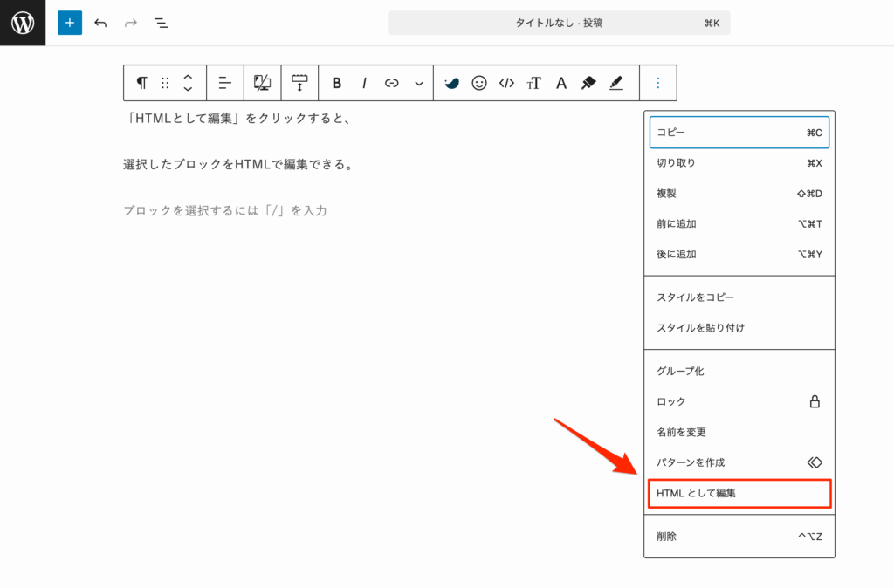Screen dimensions: 894x588
Task: Move the block up with the up chevron
Action: coord(187,77)
